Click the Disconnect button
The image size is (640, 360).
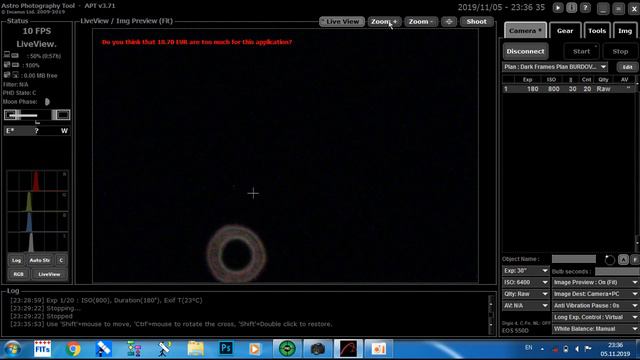[x=525, y=51]
